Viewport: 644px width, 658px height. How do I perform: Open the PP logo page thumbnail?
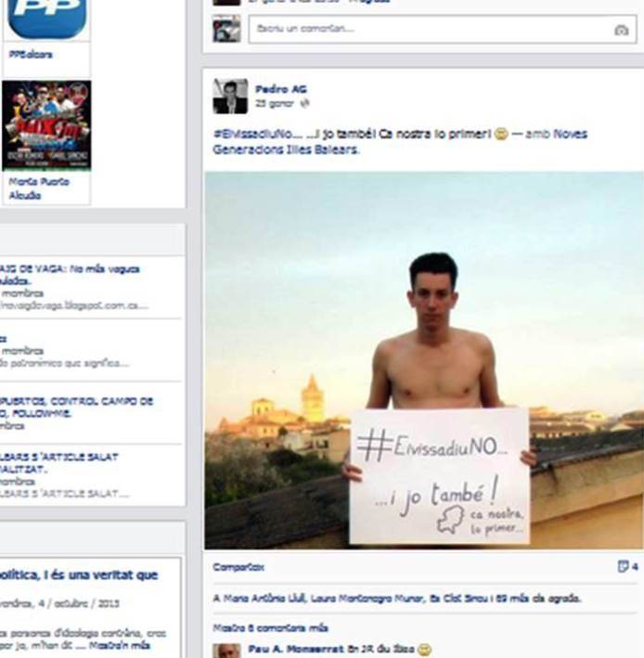tap(47, 19)
